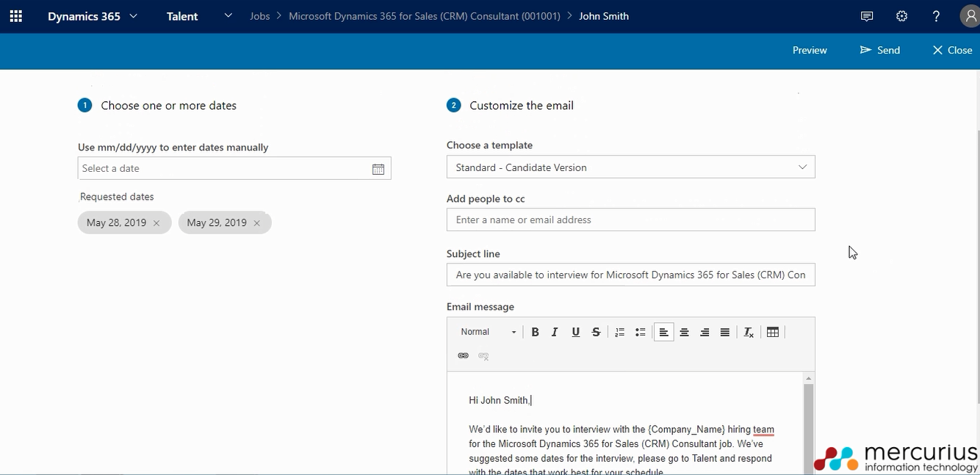The width and height of the screenshot is (980, 475).
Task: Click the Select a date field
Action: pos(234,168)
